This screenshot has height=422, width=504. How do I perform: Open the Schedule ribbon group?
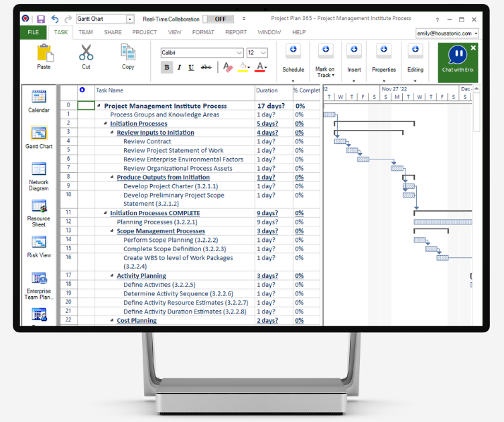tap(293, 62)
